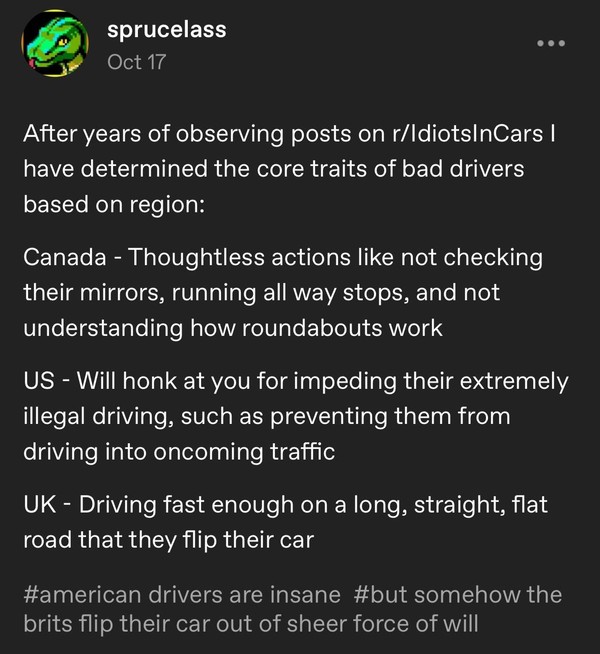Screen dimensions: 600x654
Task: Click the word US starting the paragraph
Action: click(x=39, y=381)
